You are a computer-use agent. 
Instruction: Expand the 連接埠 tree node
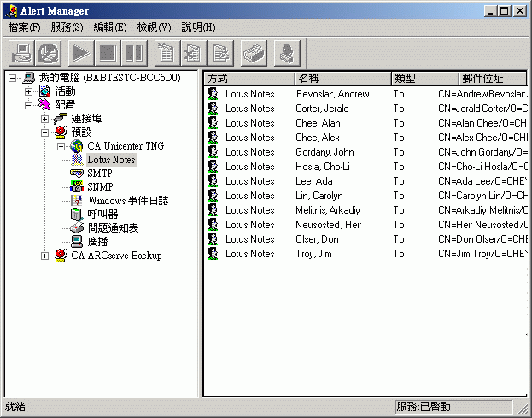pyautogui.click(x=44, y=119)
